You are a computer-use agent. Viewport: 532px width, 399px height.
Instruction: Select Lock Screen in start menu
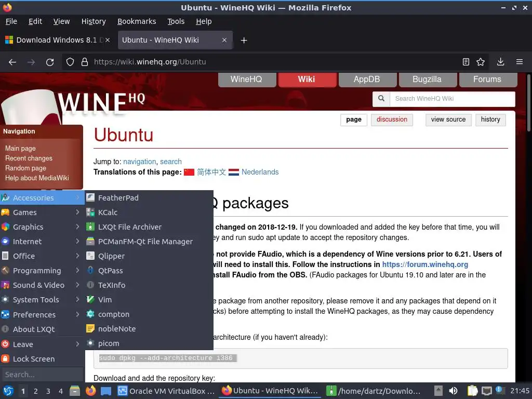click(x=42, y=358)
